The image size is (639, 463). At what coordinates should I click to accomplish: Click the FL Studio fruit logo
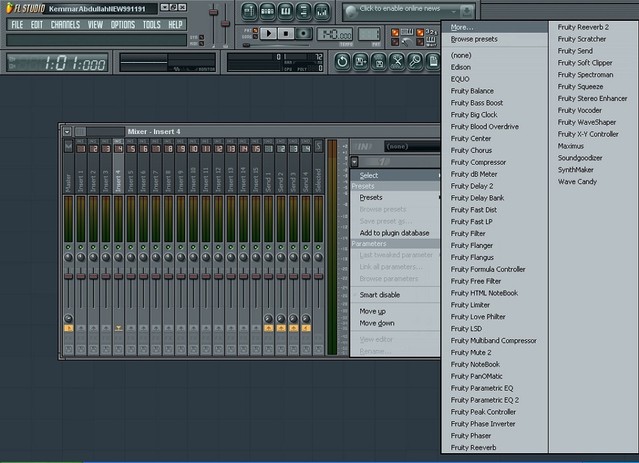9,8
